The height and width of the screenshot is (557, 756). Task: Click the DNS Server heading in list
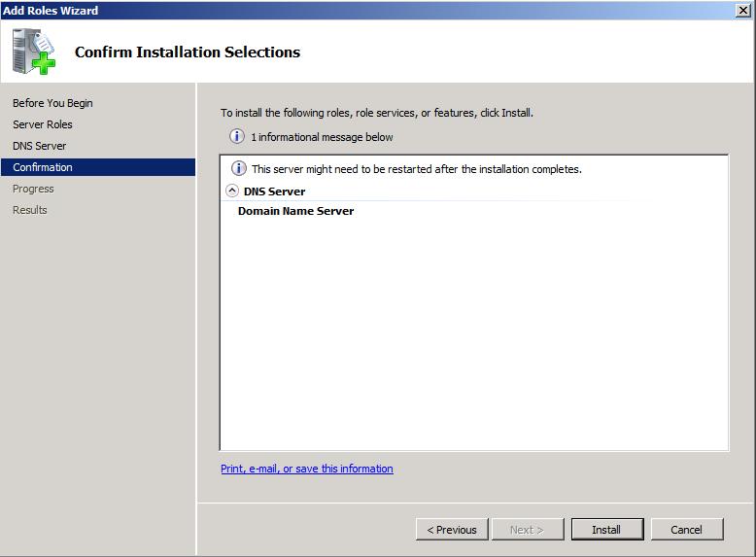point(274,191)
